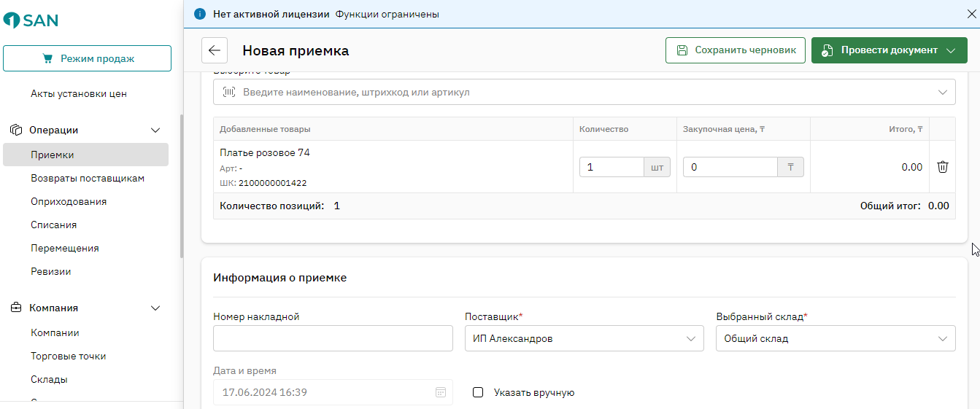Click the tenge currency icon beside price
This screenshot has height=409, width=980.
(790, 167)
